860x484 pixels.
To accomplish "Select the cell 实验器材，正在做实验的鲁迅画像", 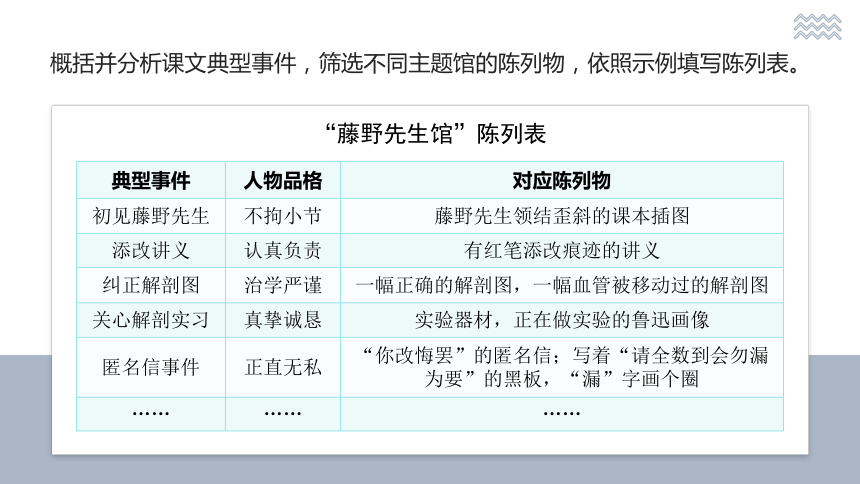I will coord(562,320).
